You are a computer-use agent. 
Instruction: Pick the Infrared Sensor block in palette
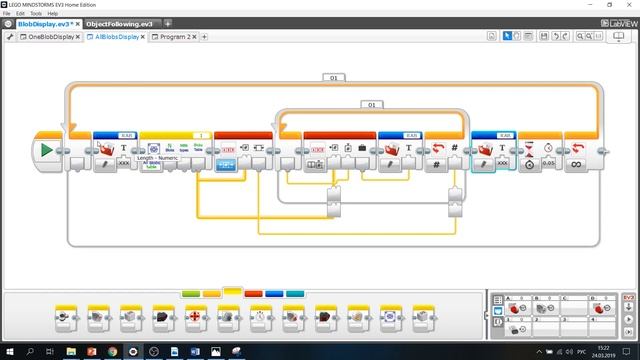[x=164, y=318]
